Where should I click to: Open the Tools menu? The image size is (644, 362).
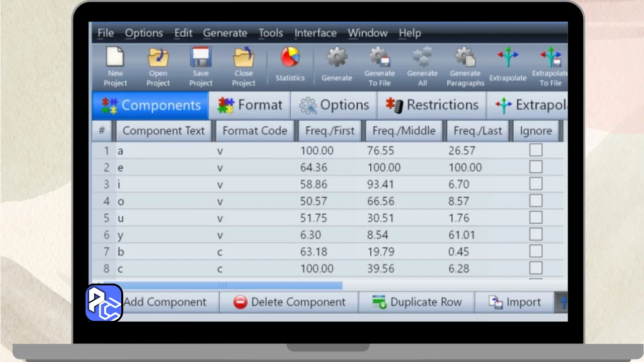(x=271, y=33)
